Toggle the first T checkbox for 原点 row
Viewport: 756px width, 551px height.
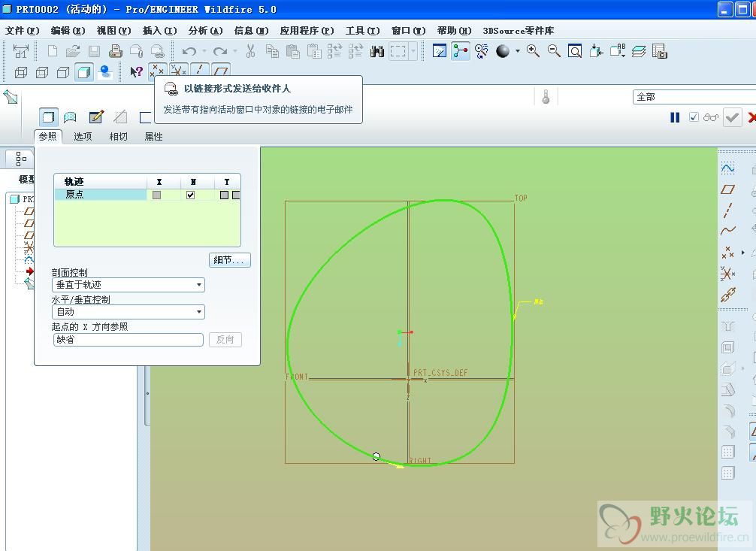coord(224,195)
